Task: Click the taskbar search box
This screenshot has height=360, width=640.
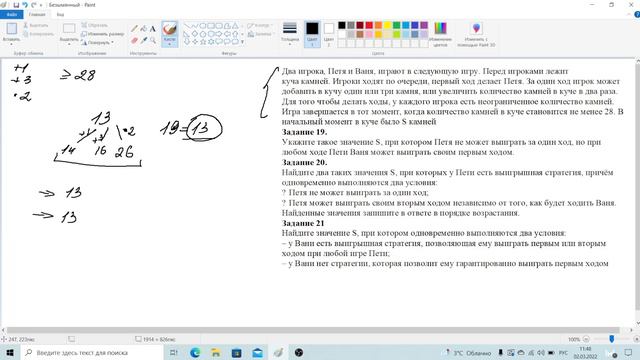Action: tap(91, 352)
